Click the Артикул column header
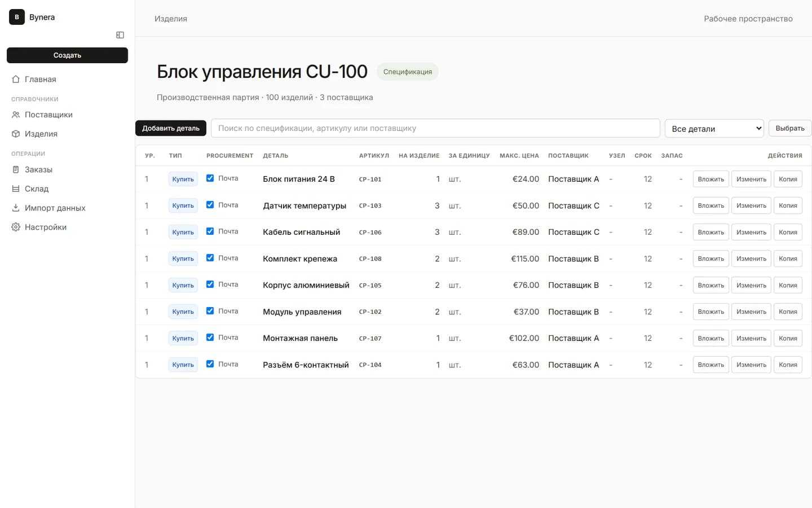The width and height of the screenshot is (812, 508). (x=374, y=156)
